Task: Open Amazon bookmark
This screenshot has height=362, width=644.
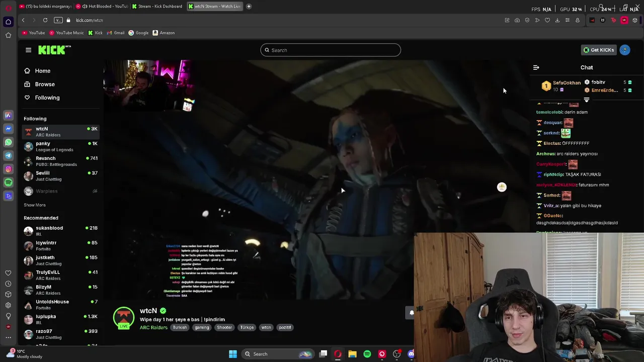Action: tap(164, 33)
